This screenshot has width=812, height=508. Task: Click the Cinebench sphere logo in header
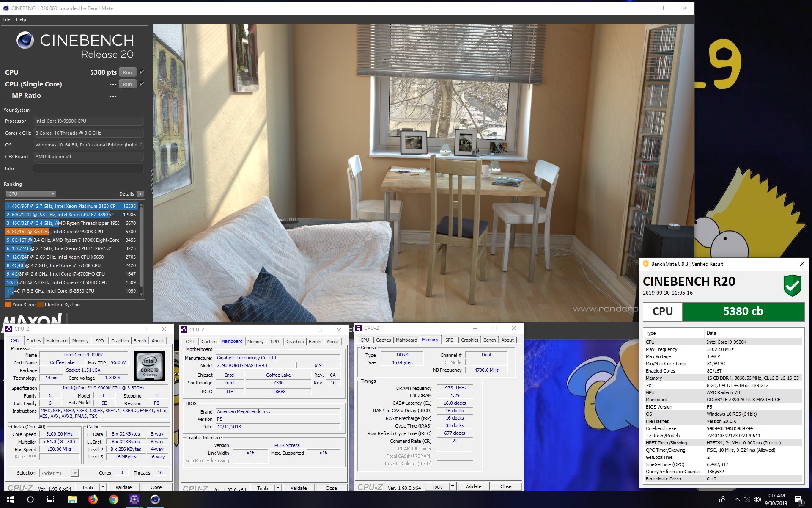pos(25,40)
